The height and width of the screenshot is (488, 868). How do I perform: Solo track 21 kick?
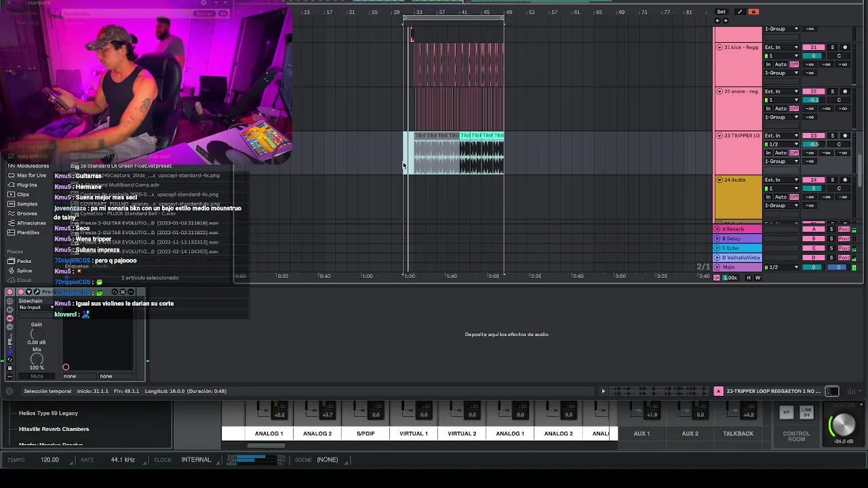(833, 47)
